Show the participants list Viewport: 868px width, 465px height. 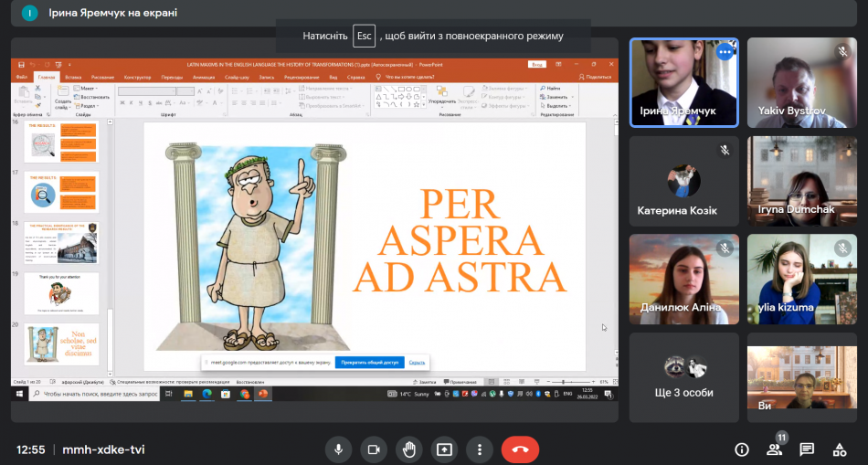point(775,449)
